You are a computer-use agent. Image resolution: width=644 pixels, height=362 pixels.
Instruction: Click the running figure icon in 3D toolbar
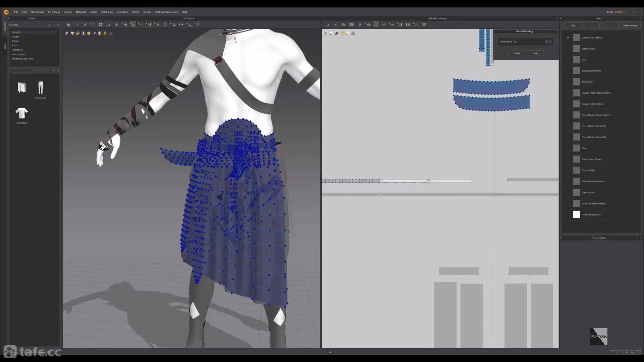[x=197, y=24]
